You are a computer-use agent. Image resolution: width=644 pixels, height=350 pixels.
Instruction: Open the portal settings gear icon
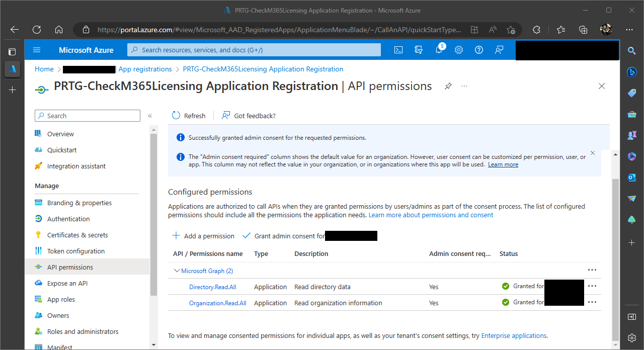point(459,50)
